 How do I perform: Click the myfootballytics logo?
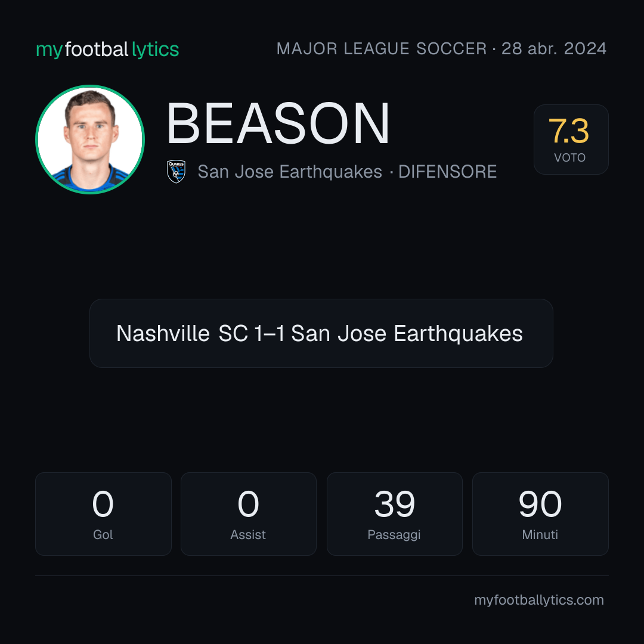pyautogui.click(x=107, y=49)
